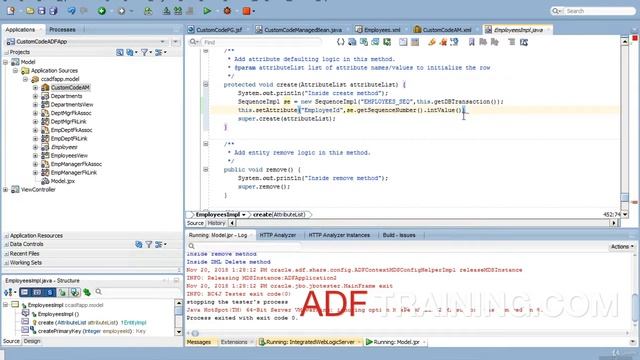Click the create(AttributeList) breadcrumb
This screenshot has width=640, height=360.
pyautogui.click(x=279, y=215)
